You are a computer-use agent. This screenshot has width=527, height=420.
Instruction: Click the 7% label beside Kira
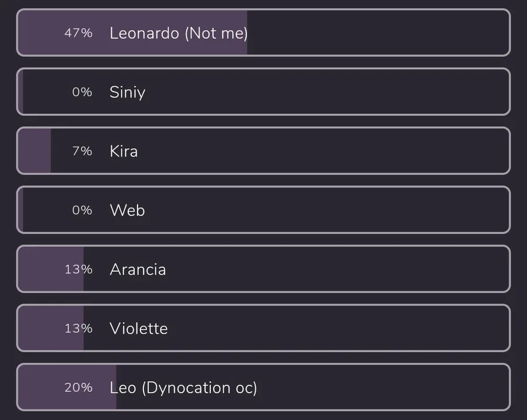pos(82,151)
